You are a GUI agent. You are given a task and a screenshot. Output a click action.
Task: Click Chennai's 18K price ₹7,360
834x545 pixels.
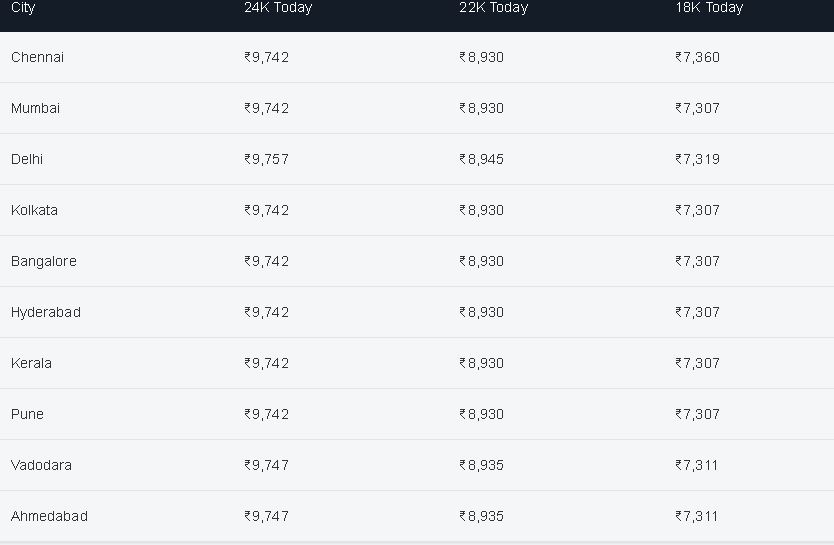click(x=697, y=57)
